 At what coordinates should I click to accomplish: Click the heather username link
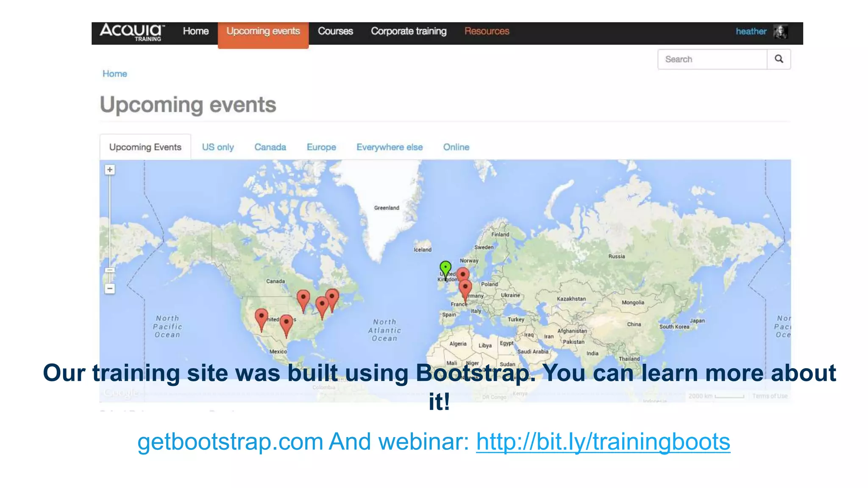751,31
